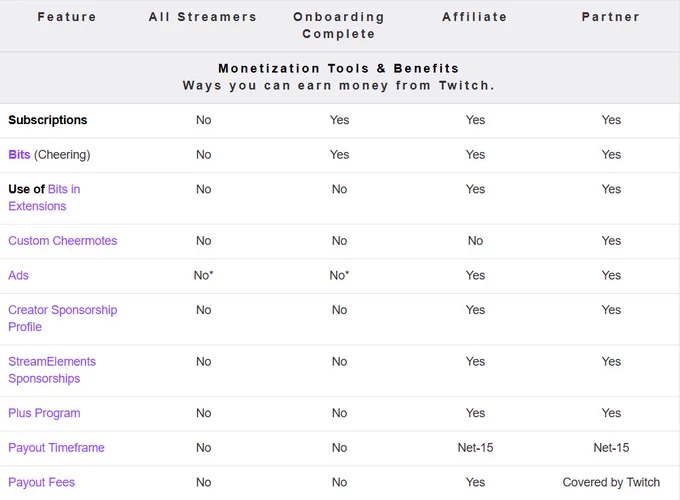Select the Feature column header
Viewport: 680px width, 500px height.
67,17
